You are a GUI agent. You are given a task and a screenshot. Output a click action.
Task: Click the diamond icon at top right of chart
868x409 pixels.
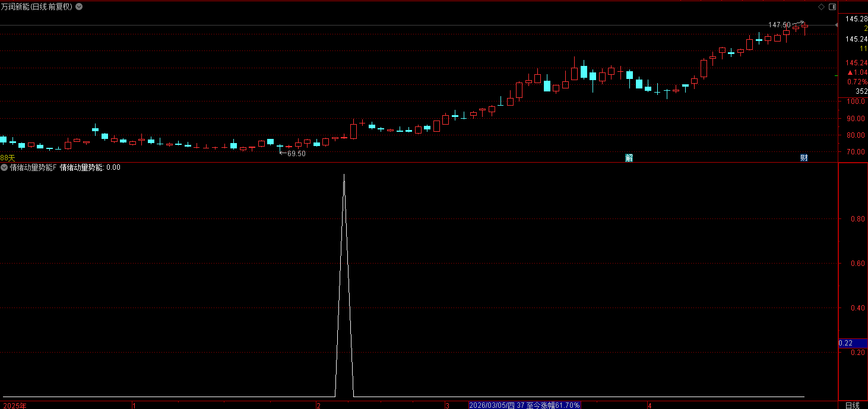[x=822, y=7]
